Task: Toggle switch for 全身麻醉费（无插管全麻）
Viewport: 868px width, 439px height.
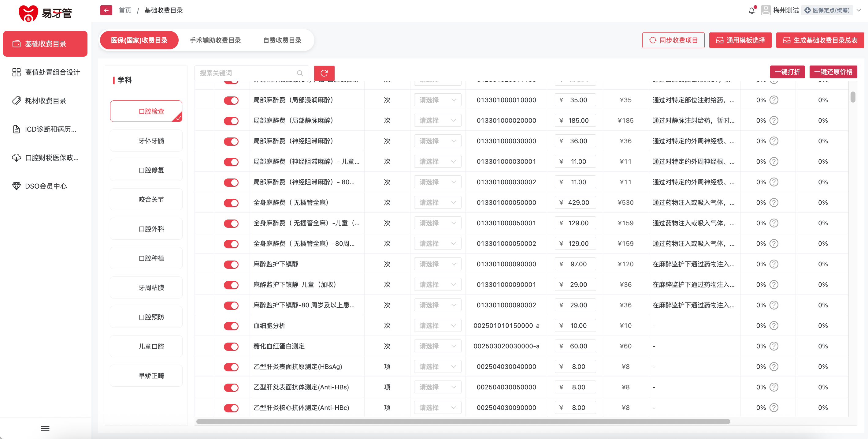Action: tap(231, 203)
